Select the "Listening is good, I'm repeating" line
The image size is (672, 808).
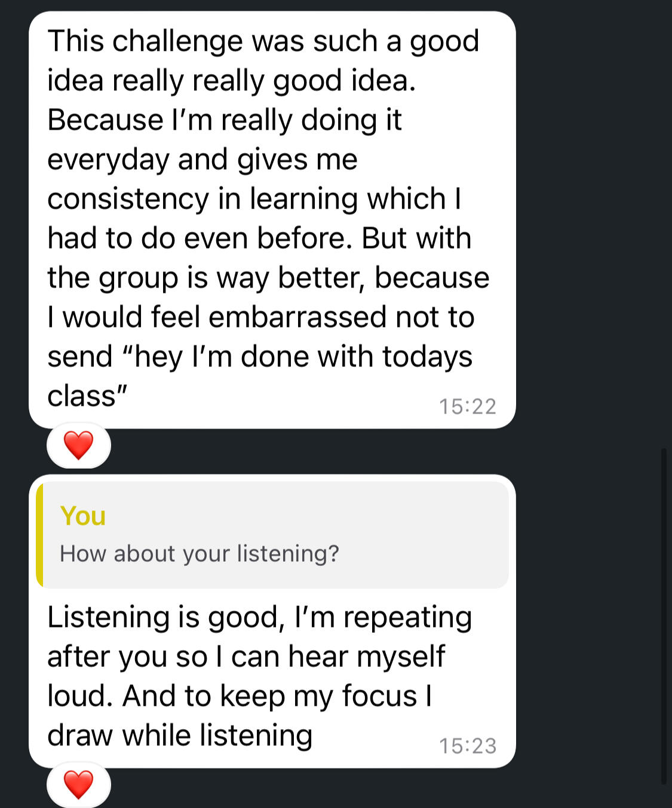[259, 617]
